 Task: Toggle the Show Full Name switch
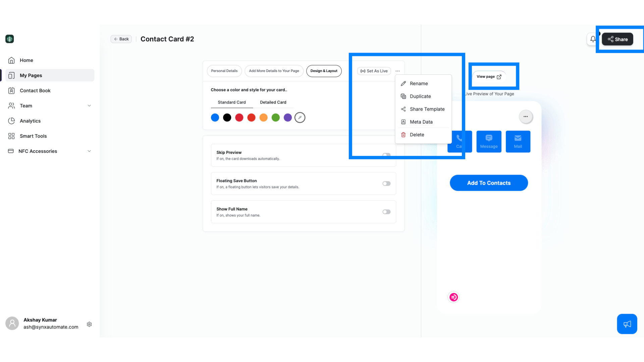point(386,212)
